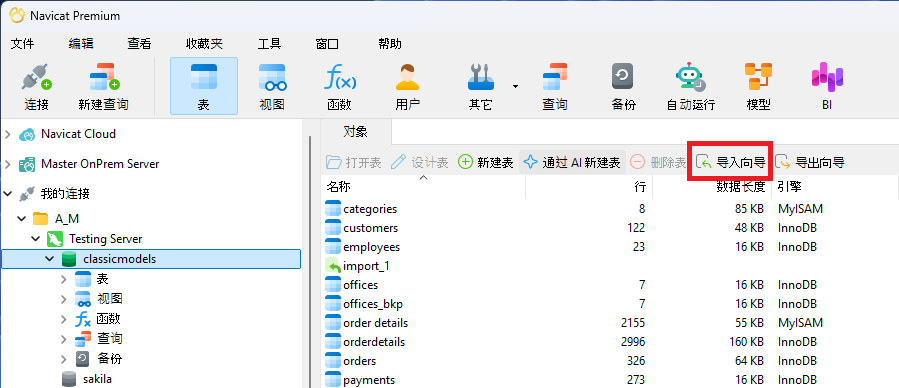Expand the Navicat Cloud node
Viewport: 899px width, 388px height.
tap(7, 134)
